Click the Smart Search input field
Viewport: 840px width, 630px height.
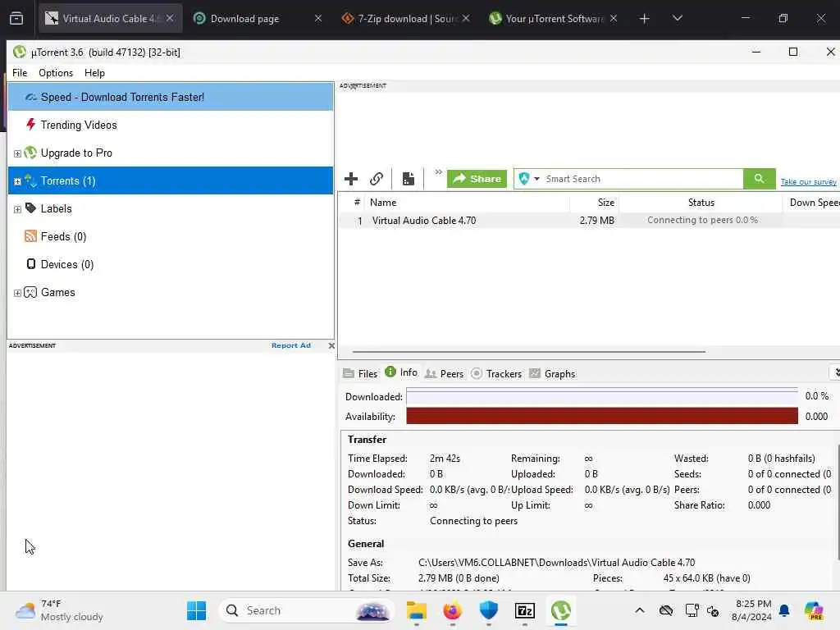[643, 179]
